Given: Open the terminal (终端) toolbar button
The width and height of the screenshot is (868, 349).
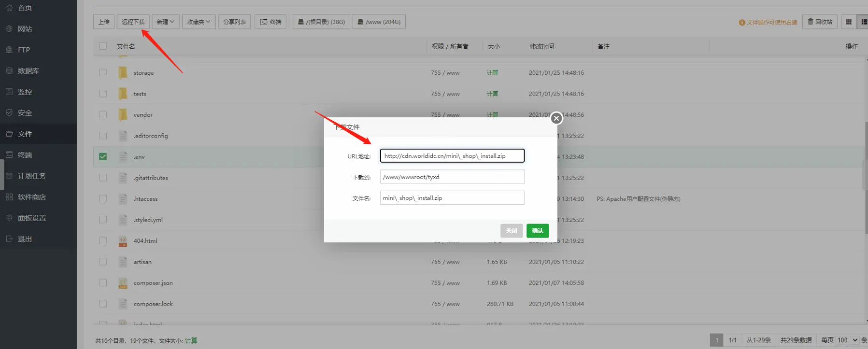Looking at the screenshot, I should pyautogui.click(x=271, y=22).
